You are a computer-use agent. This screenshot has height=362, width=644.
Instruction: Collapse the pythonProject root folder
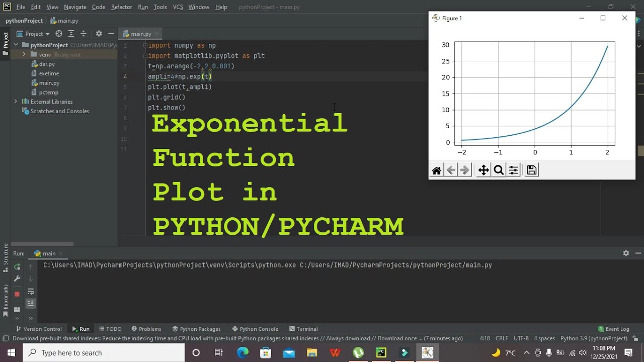(x=16, y=45)
